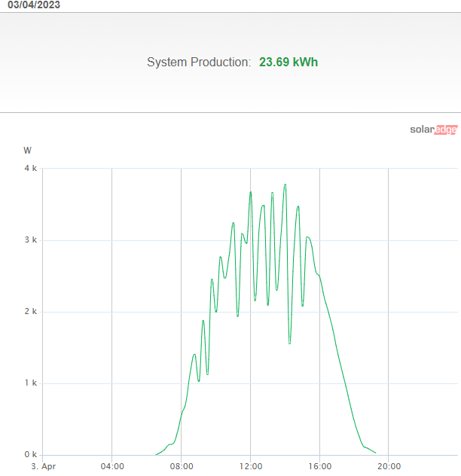The image size is (461, 476).
Task: Click the W axis unit label
Action: tap(27, 151)
